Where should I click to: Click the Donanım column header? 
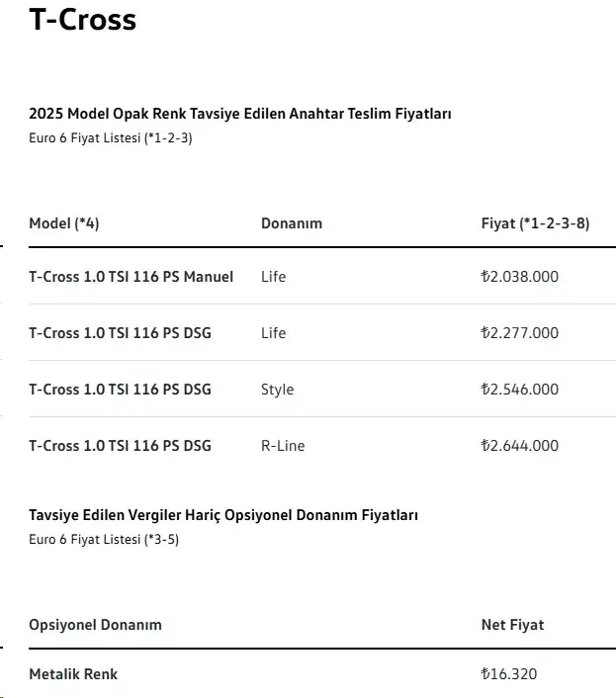(292, 223)
